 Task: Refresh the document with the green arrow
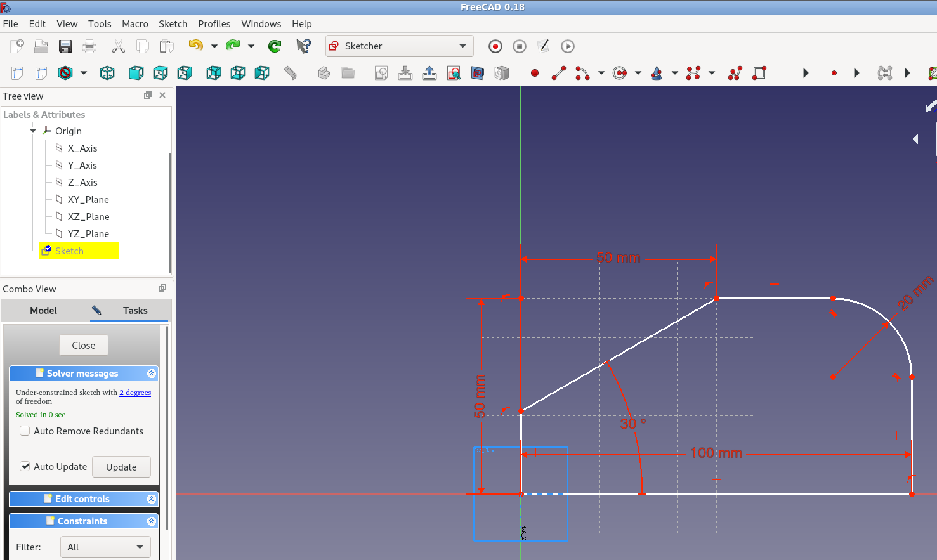coord(275,46)
